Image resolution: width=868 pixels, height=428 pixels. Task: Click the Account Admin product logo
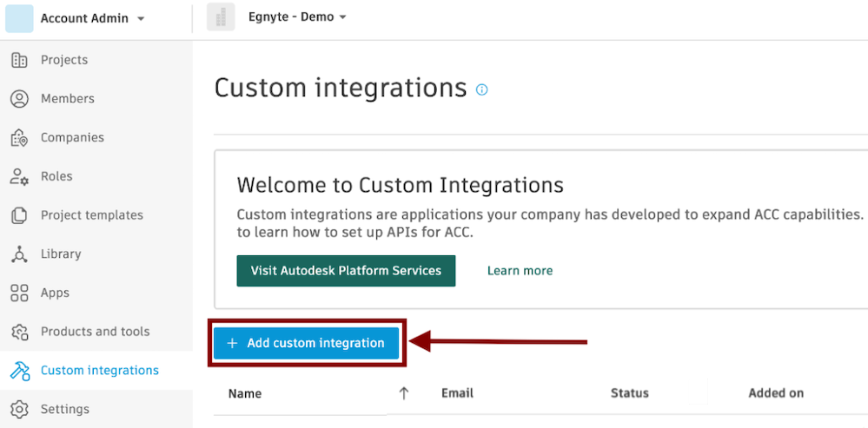(x=19, y=18)
